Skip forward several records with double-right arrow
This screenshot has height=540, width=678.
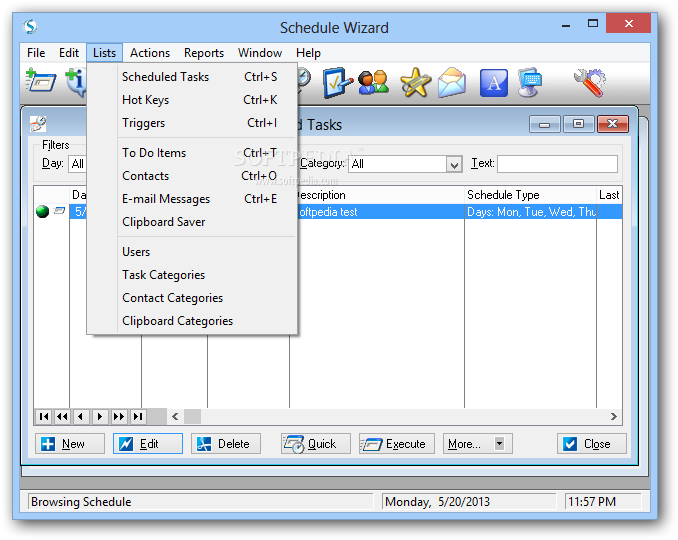(x=119, y=416)
